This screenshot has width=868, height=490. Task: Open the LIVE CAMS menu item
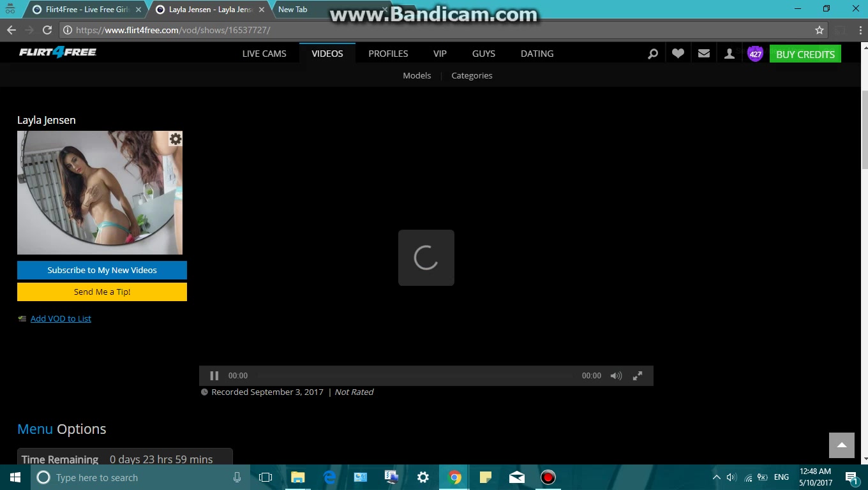coord(264,54)
